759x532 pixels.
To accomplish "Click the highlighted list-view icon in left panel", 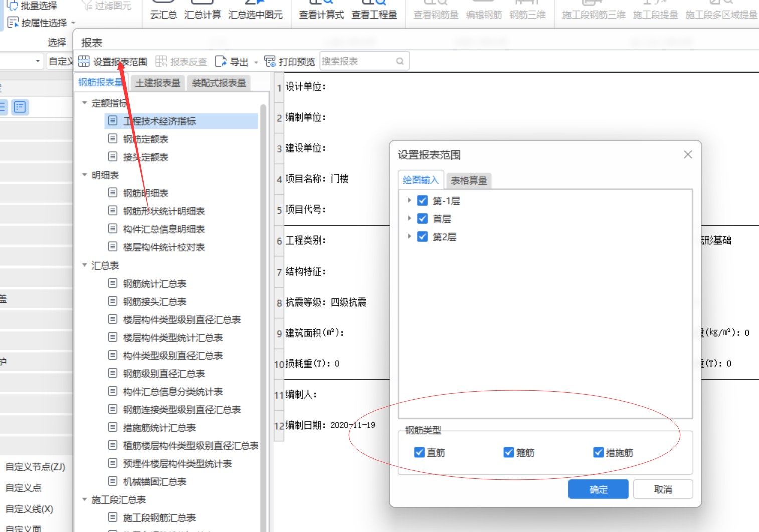I will point(20,107).
